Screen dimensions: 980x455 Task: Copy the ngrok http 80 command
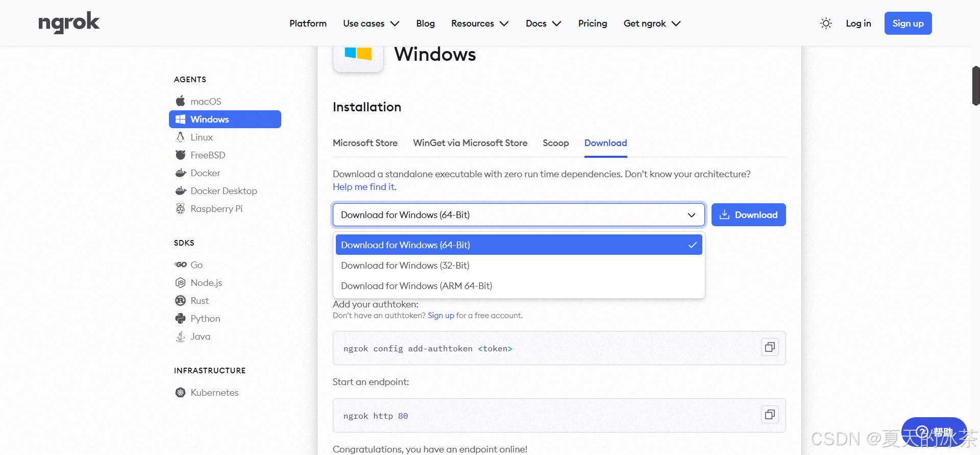click(x=770, y=414)
